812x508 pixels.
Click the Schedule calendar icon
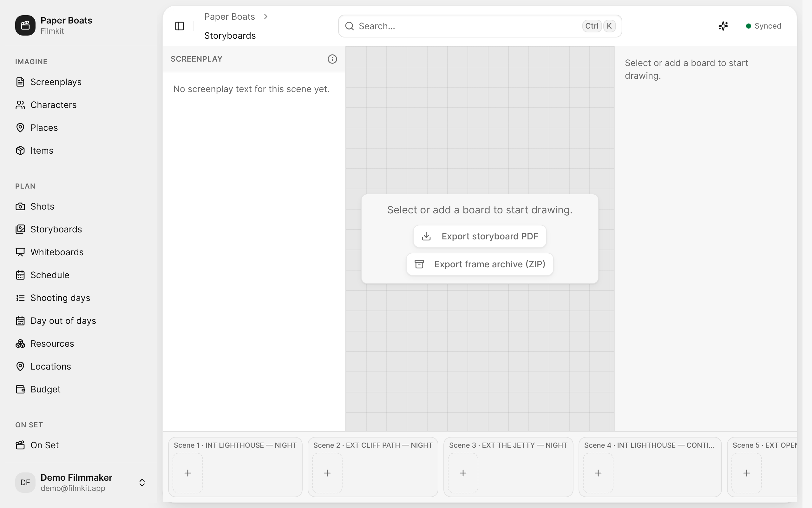(20, 275)
